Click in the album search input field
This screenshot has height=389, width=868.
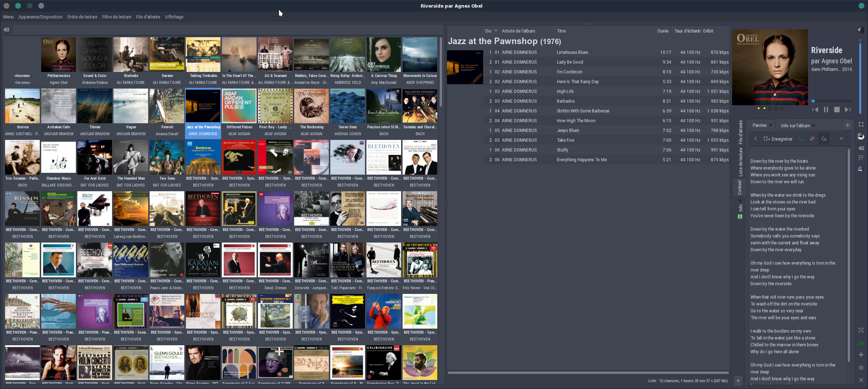coord(228,30)
